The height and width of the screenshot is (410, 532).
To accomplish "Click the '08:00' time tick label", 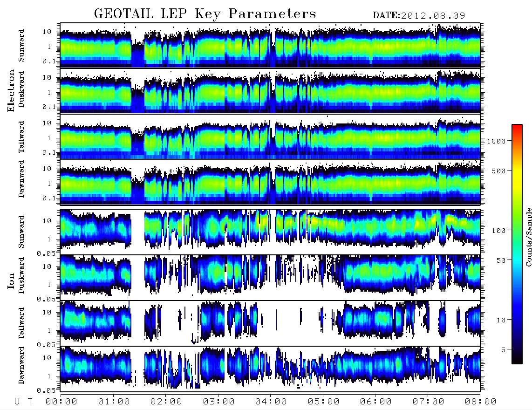I will pyautogui.click(x=481, y=402).
